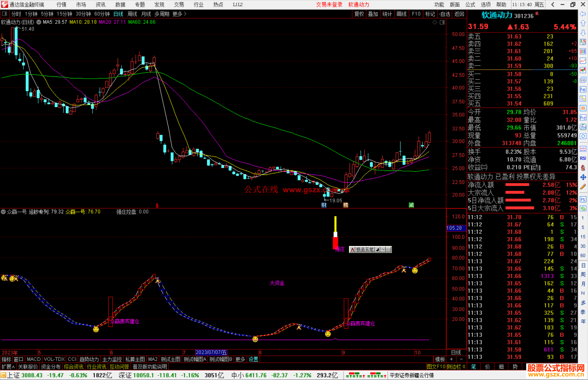Screen dimensions: 588x380
Task: Click the four-way move arrows icon
Action: coord(583,177)
